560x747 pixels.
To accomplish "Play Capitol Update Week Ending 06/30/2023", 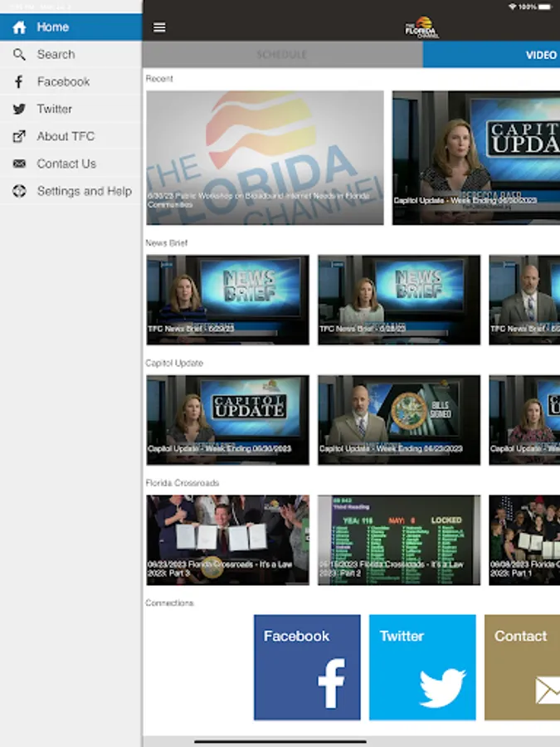I will click(227, 420).
